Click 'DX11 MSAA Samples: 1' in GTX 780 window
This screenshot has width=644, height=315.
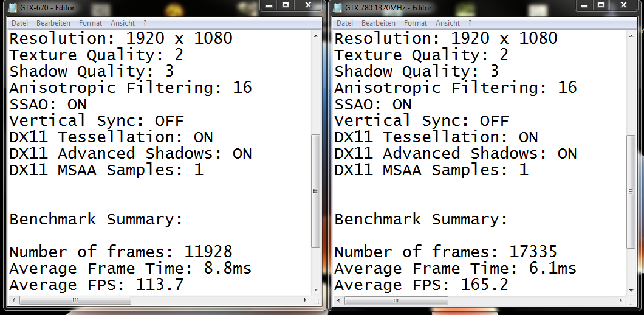tap(431, 170)
